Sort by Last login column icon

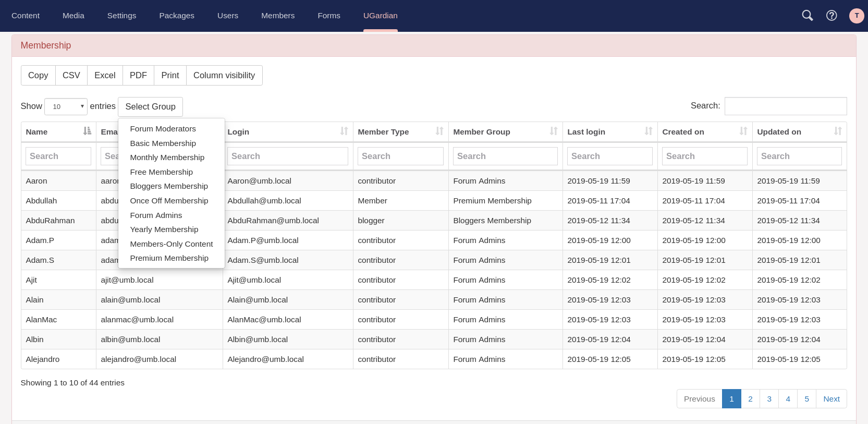(649, 131)
